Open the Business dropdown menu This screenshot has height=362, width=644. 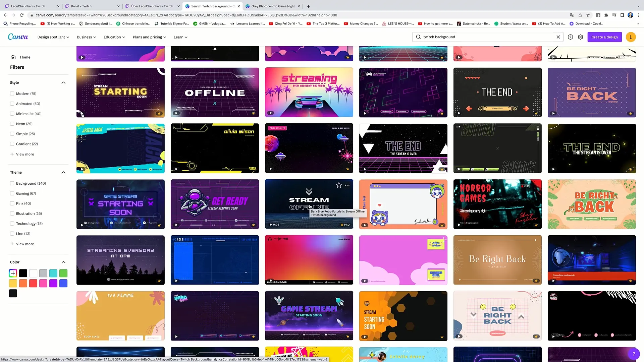click(x=87, y=37)
